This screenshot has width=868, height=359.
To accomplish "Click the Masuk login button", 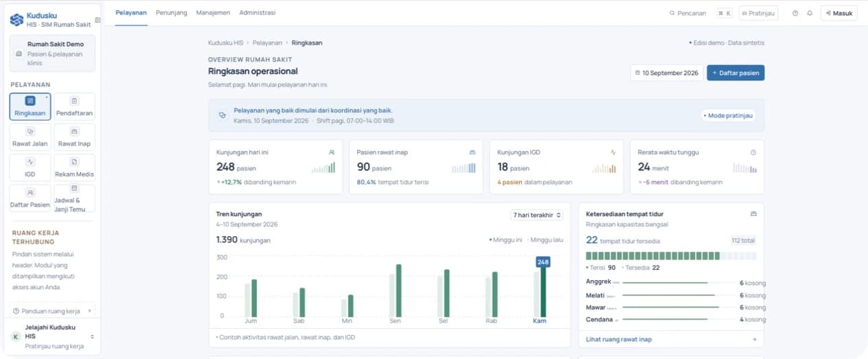I will (839, 13).
